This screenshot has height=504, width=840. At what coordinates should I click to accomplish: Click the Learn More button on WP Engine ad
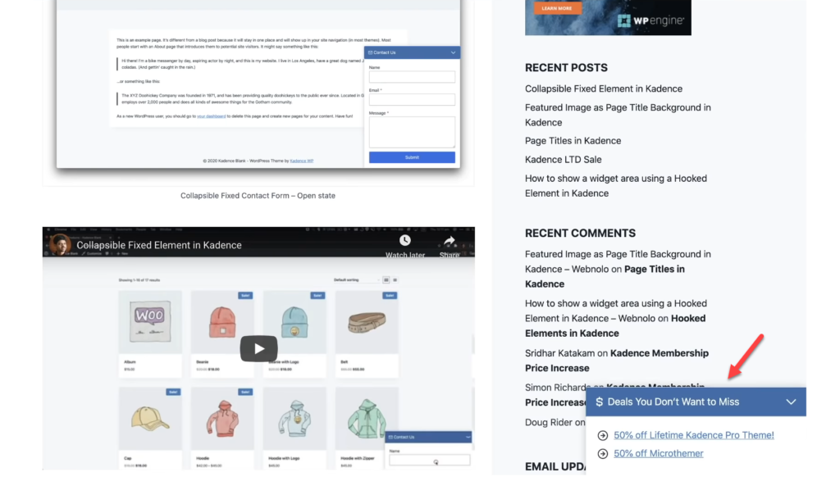coord(557,8)
